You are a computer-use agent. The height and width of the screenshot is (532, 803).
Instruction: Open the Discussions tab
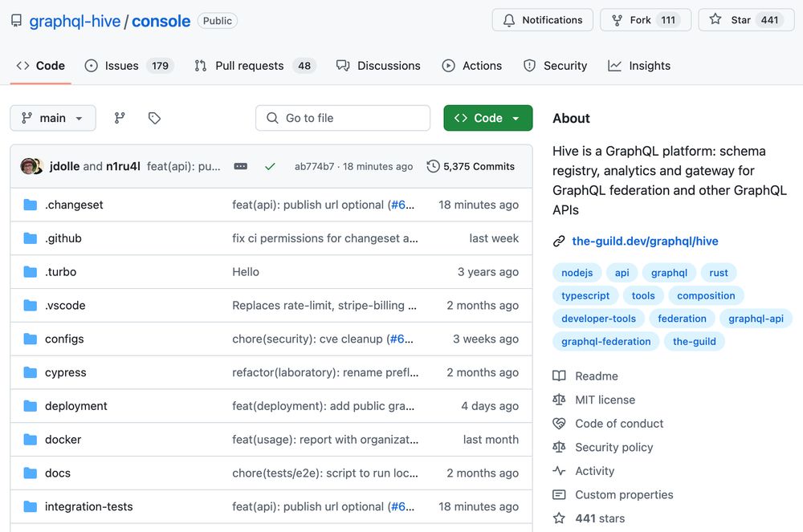378,66
